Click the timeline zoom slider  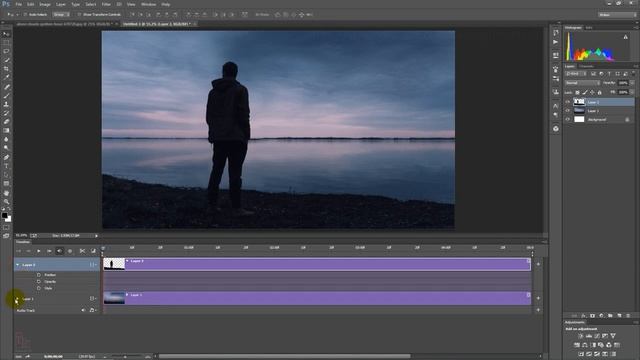tap(125, 357)
